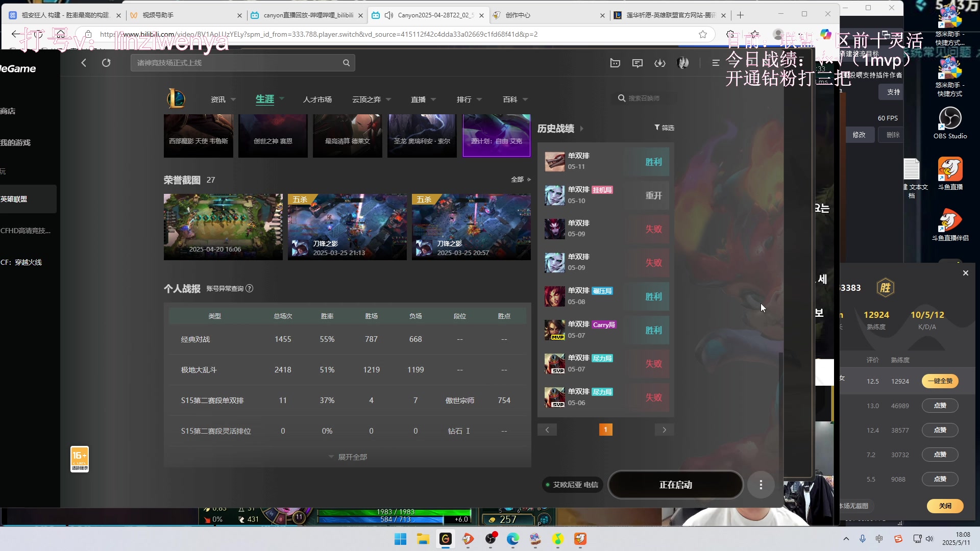Viewport: 980px width, 551px height.
Task: Open OBS Studio desktop shortcut
Action: click(x=950, y=123)
